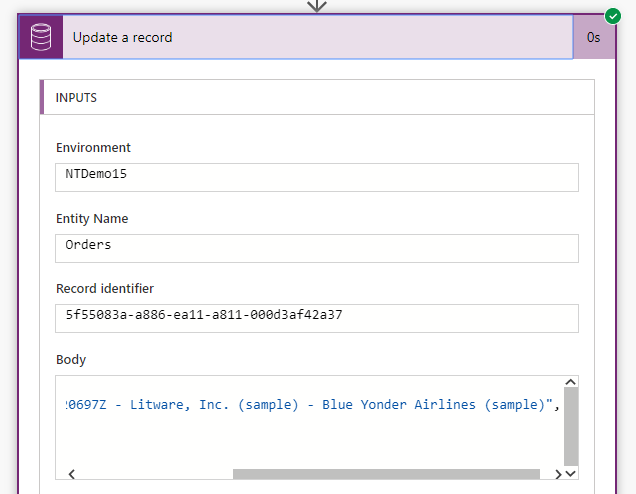Click the Record identifier GUID field

(316, 318)
